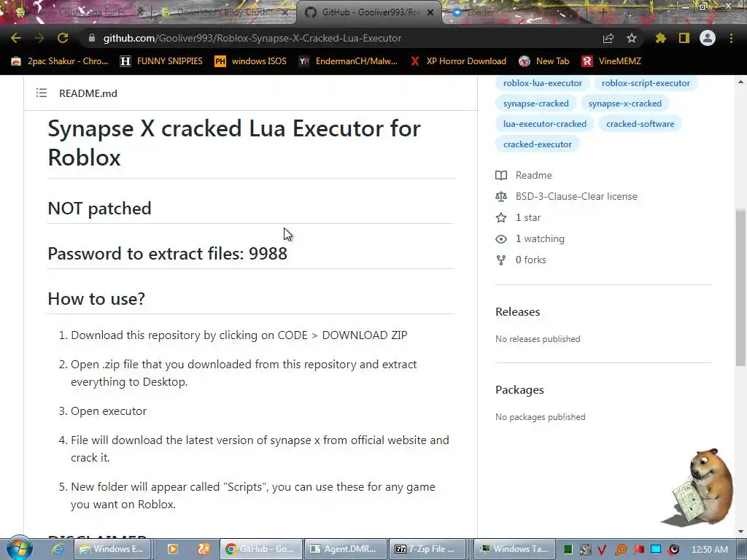Click the scrollbar up arrow

[741, 82]
